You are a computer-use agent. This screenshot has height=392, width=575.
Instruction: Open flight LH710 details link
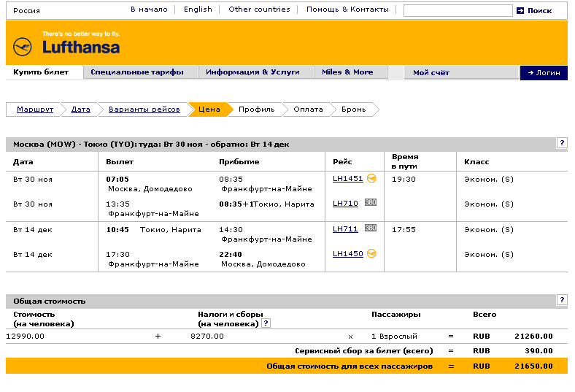coord(345,203)
